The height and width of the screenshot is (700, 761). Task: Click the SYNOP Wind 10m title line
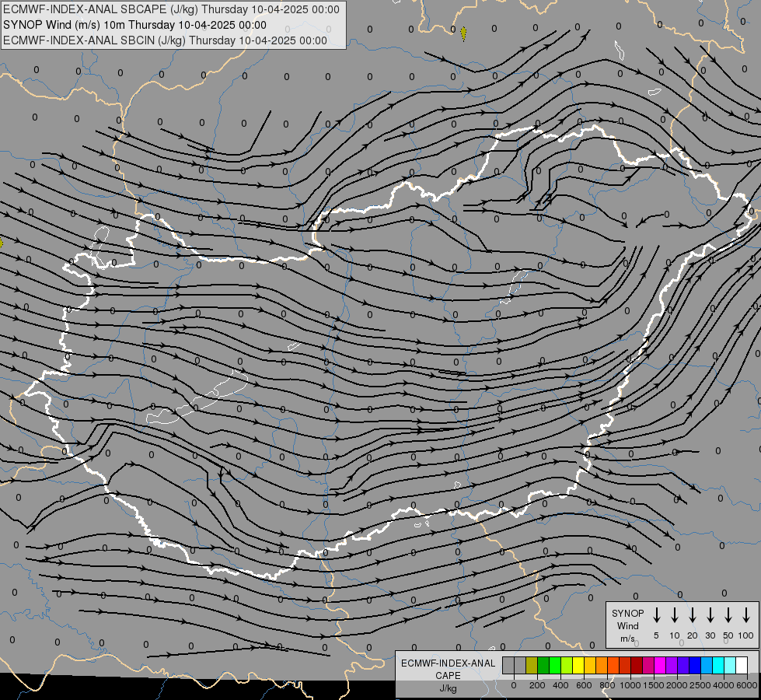pos(134,25)
